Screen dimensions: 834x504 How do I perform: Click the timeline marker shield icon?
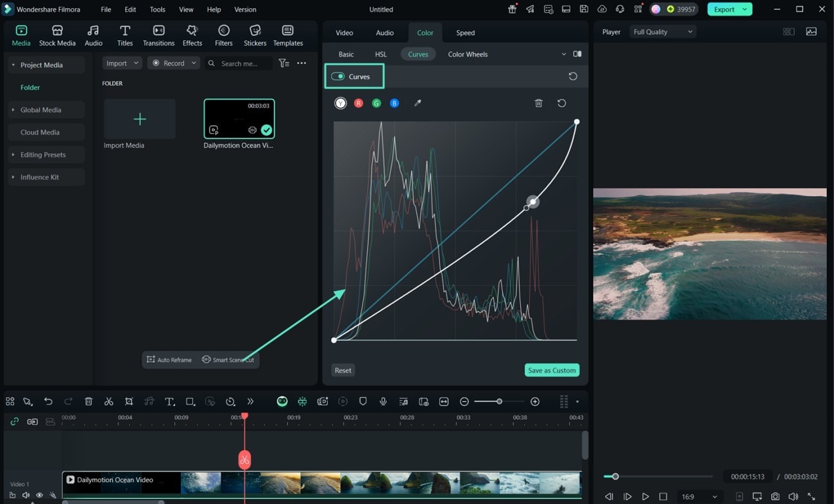363,401
